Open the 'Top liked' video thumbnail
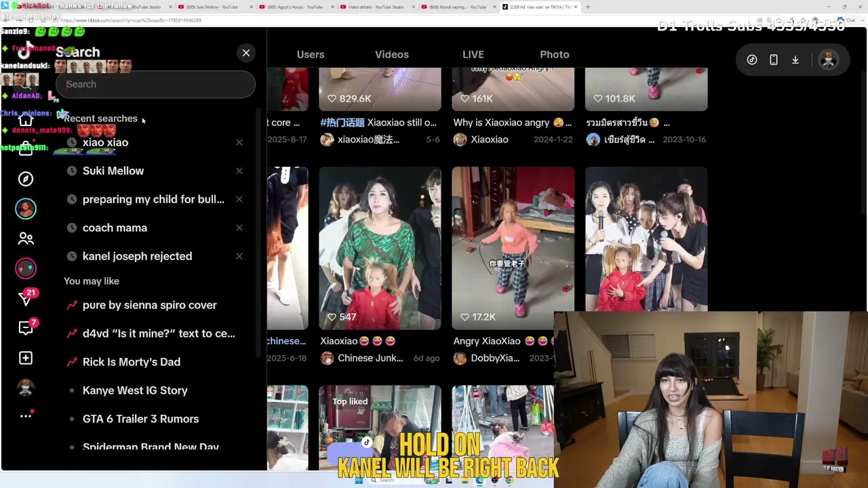Screen dimensions: 868x488 click(380, 427)
